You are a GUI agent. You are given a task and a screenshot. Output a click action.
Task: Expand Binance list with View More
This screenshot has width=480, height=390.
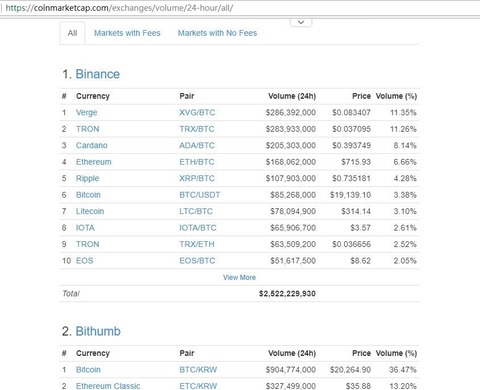239,277
